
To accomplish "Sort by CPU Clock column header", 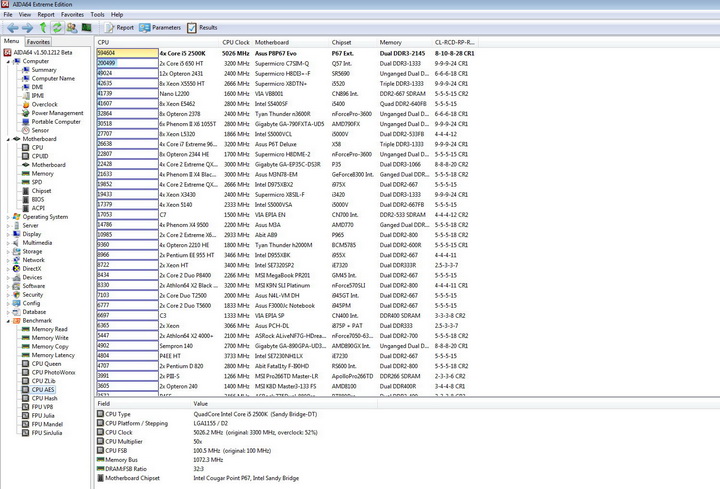I will [236, 42].
